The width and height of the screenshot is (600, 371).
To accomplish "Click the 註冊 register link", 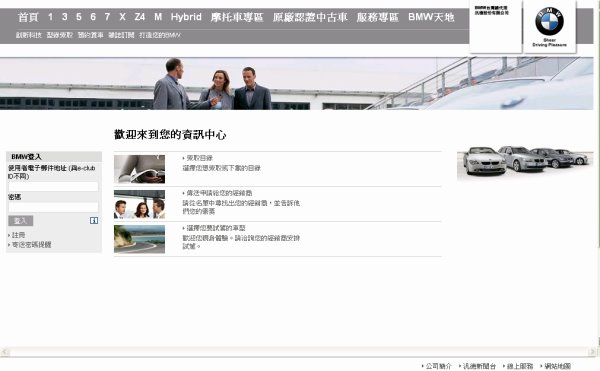I will click(x=18, y=235).
